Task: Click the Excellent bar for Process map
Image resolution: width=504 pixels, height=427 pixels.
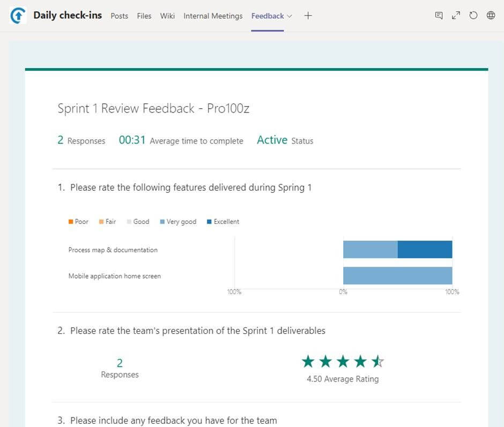Action: (425, 249)
